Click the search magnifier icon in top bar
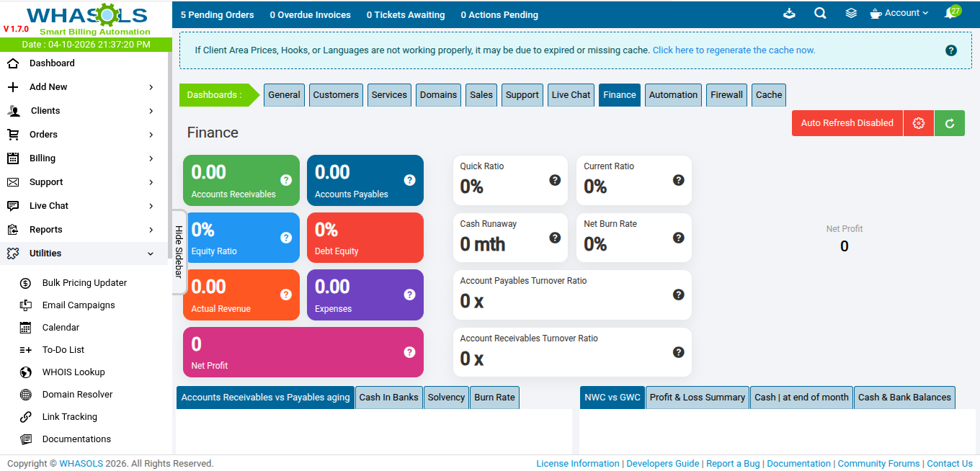 (820, 14)
